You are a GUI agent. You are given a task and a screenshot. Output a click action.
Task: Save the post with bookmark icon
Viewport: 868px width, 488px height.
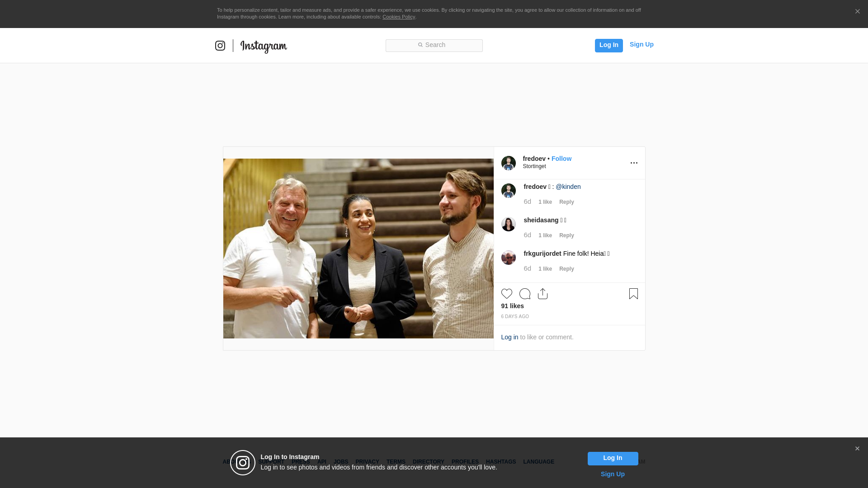633,294
